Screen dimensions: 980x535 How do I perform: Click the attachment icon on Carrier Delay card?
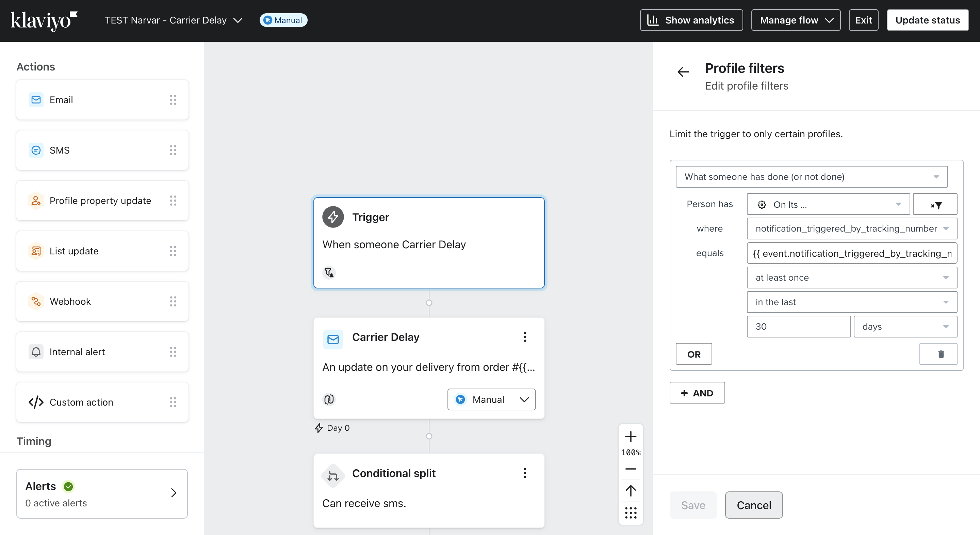pyautogui.click(x=329, y=399)
